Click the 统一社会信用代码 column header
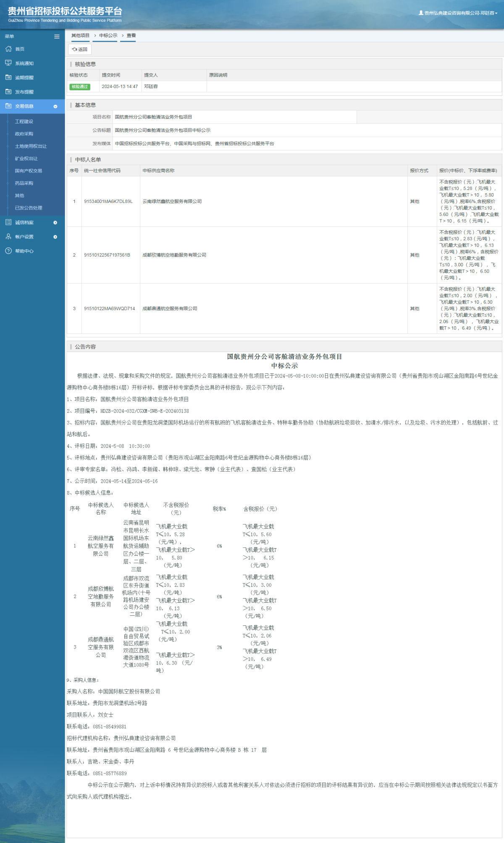The height and width of the screenshot is (843, 504). pos(102,171)
